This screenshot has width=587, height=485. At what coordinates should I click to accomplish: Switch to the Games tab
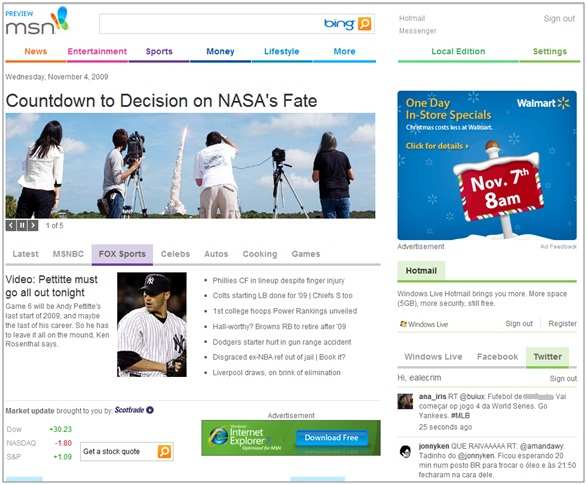[x=305, y=254]
